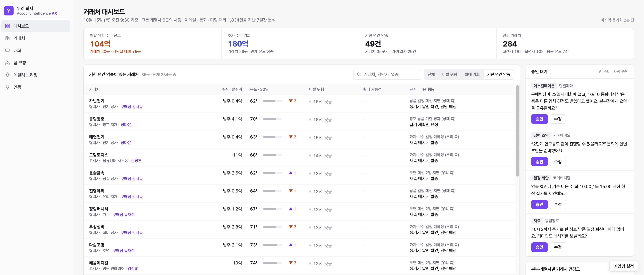Screen dimensions: 644x275
Task: Select the 이탈 위험 filter tab
Action: 449,74
